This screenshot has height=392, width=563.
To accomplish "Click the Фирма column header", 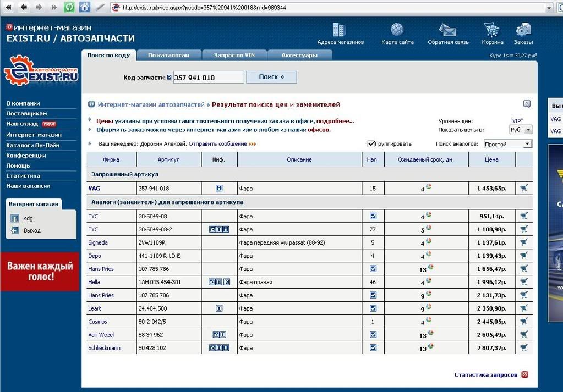I will tap(111, 159).
